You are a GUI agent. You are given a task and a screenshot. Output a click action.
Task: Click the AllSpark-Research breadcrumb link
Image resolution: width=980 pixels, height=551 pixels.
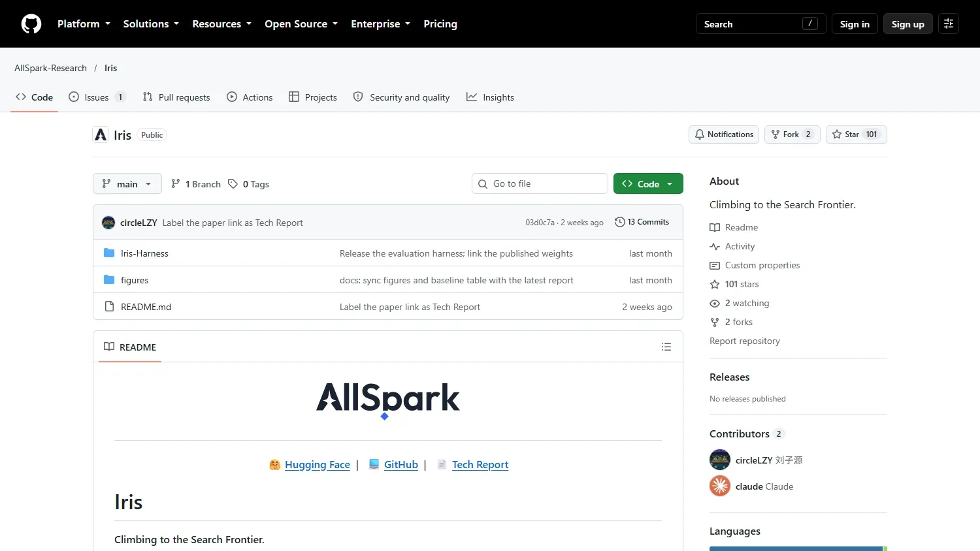tap(50, 68)
